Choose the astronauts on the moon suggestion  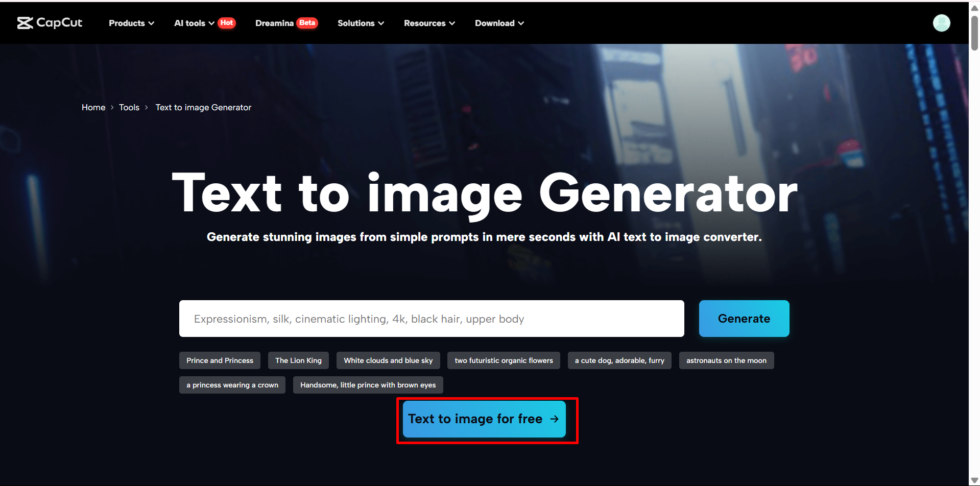(x=726, y=360)
